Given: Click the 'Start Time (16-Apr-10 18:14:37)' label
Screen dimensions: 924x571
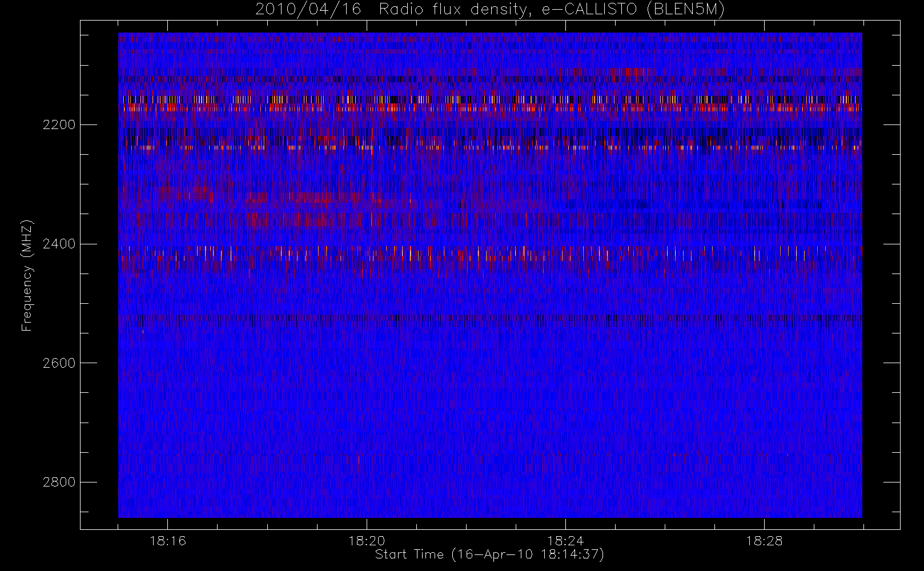Looking at the screenshot, I should pos(489,554).
